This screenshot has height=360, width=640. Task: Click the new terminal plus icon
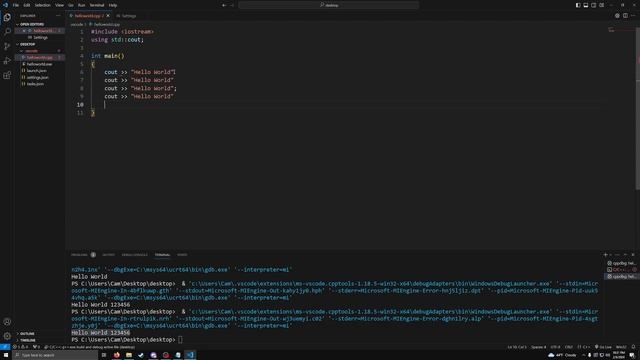click(x=606, y=255)
